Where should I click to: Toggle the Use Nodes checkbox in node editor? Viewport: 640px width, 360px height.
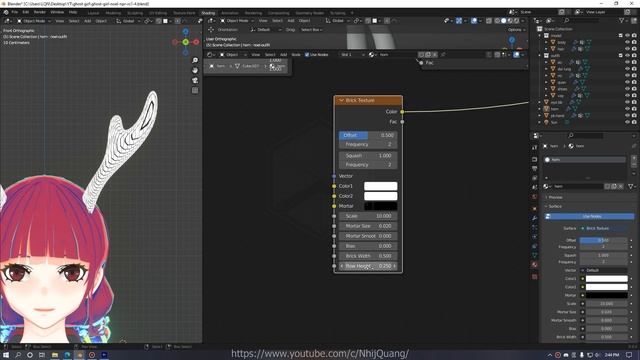click(x=307, y=54)
